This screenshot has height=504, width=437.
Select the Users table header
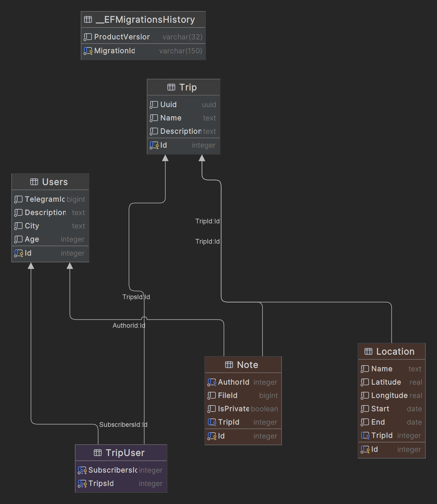[50, 182]
